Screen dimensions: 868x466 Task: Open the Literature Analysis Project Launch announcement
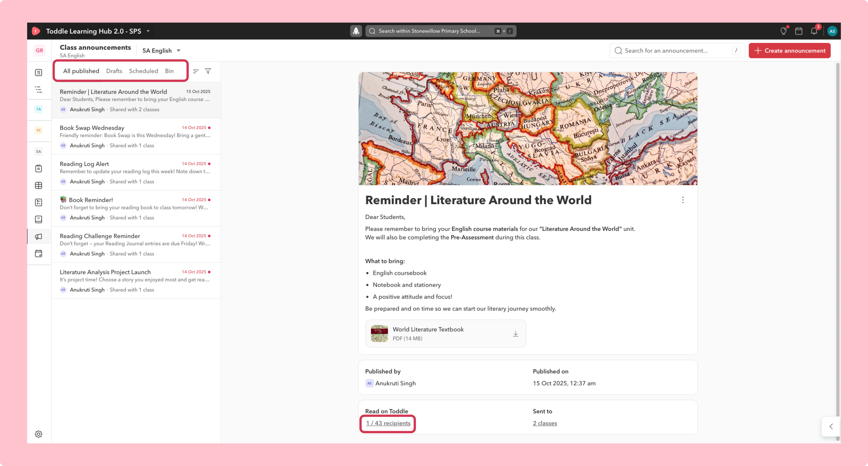tap(136, 280)
